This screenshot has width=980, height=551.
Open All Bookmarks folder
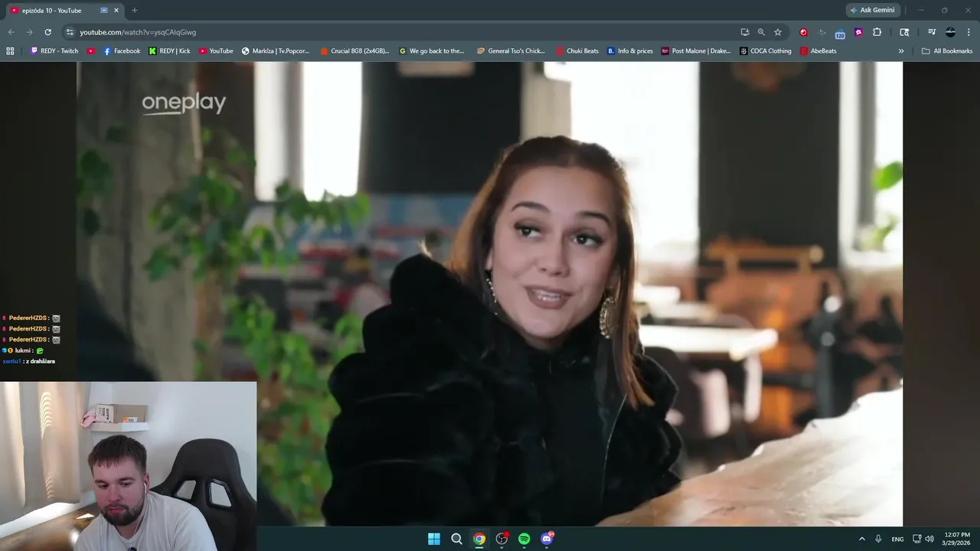coord(947,51)
